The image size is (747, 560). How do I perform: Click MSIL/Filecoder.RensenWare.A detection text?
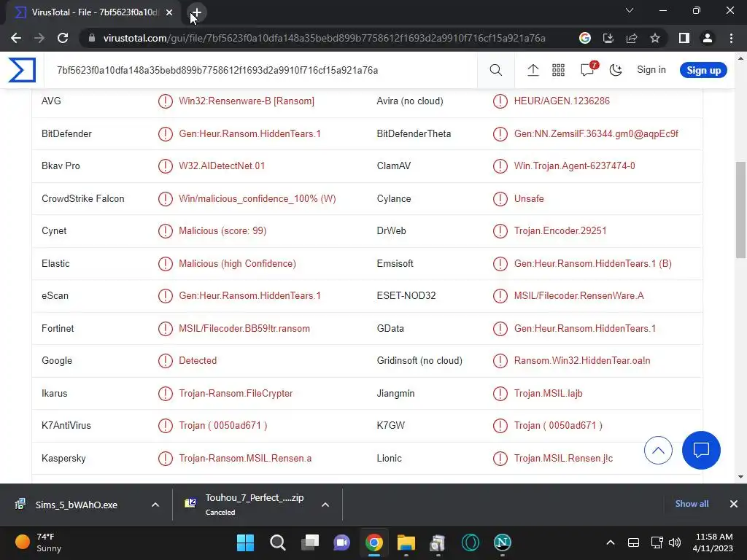(x=578, y=296)
